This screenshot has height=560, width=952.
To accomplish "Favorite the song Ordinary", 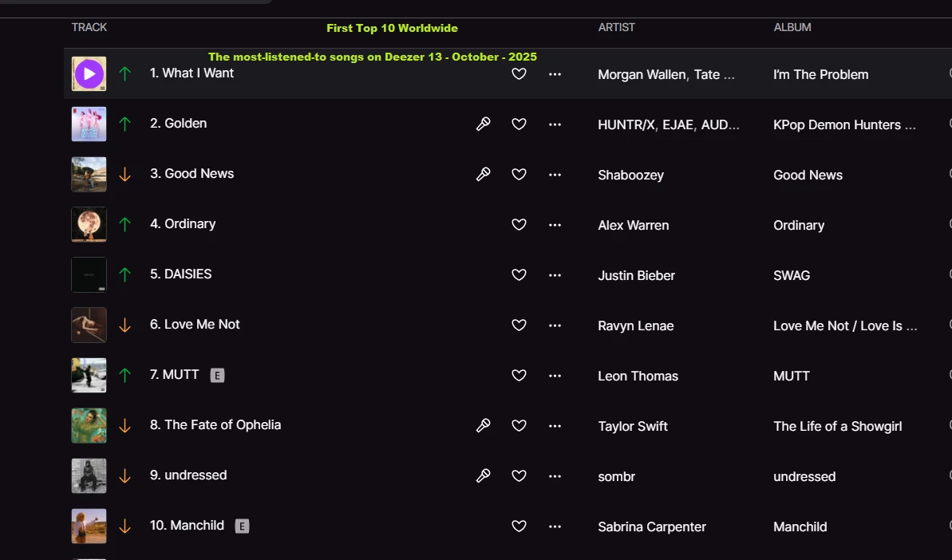I will point(519,225).
